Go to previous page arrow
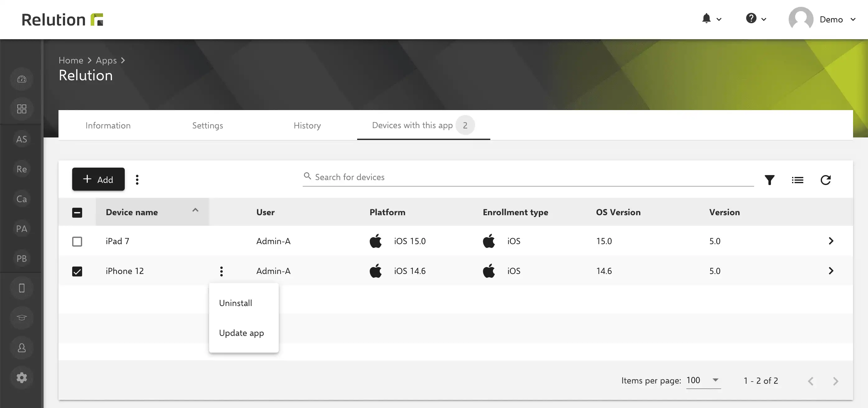This screenshot has width=868, height=408. 810,381
